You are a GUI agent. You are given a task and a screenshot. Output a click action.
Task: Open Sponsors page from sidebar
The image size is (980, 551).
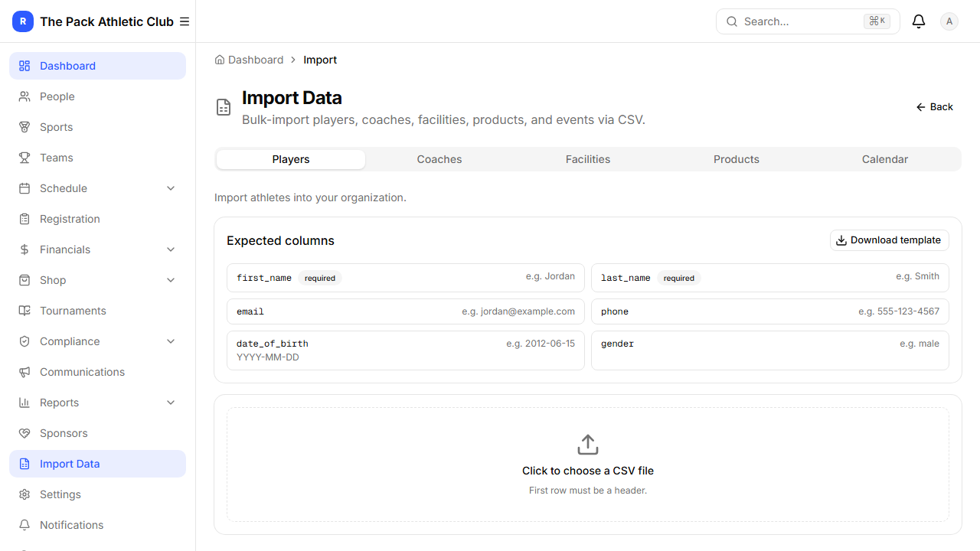(x=97, y=433)
